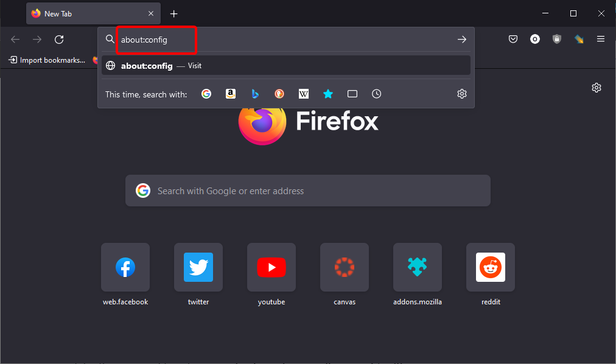Viewport: 616px width, 364px height.
Task: Open the Firefox hamburger application menu
Action: (601, 39)
